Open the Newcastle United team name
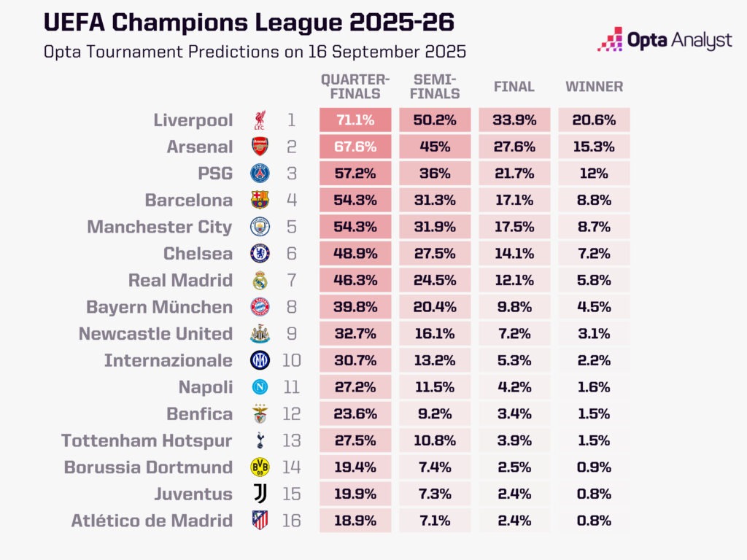The width and height of the screenshot is (747, 560). [155, 334]
